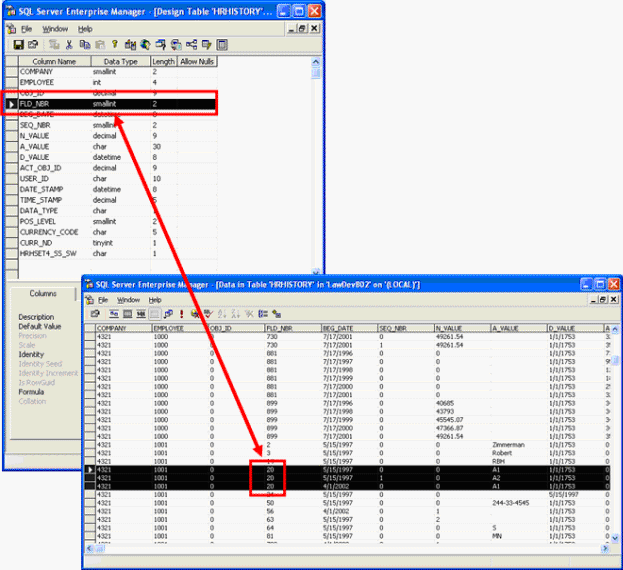Viewport: 623px width, 570px height.
Task: Select the Columns tab in the Design Table window
Action: (43, 294)
